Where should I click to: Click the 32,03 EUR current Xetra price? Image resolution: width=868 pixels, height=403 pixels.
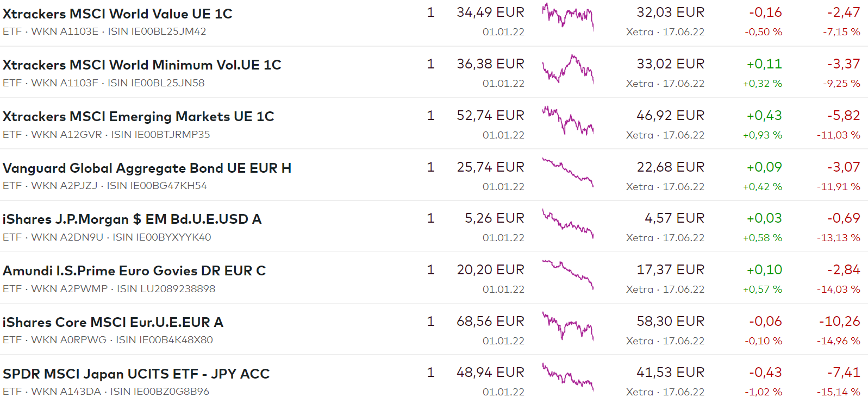click(x=670, y=12)
